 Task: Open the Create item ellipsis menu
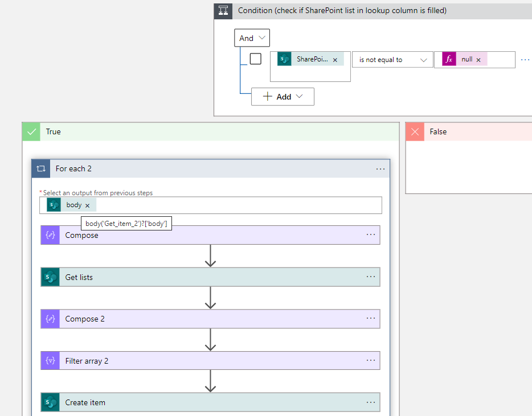(371, 402)
